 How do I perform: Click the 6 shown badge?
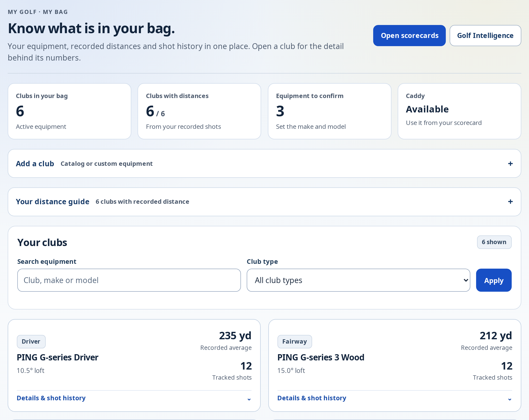point(494,242)
